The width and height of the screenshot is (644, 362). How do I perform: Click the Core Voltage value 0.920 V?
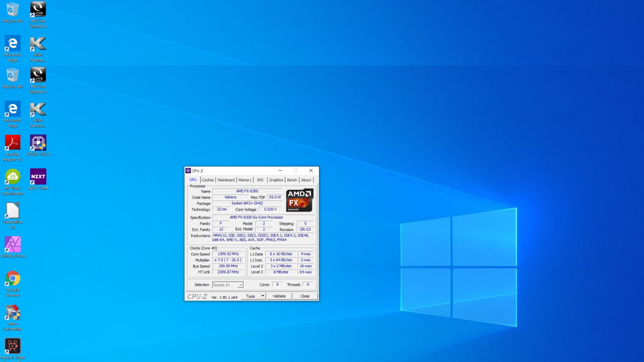click(x=270, y=209)
